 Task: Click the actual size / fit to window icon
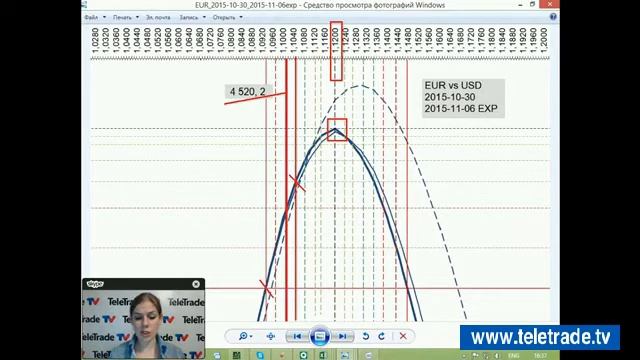point(271,336)
